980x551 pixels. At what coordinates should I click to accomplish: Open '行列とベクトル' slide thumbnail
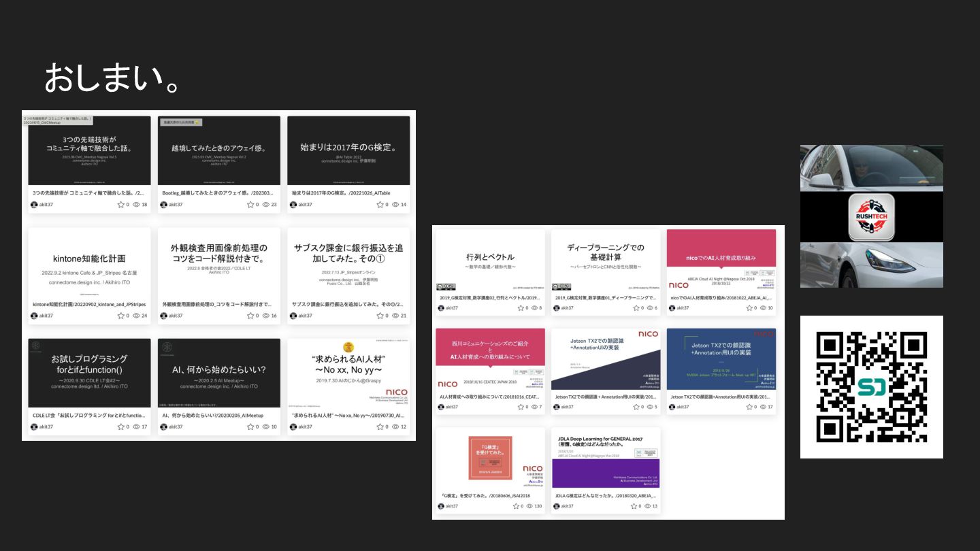click(490, 260)
